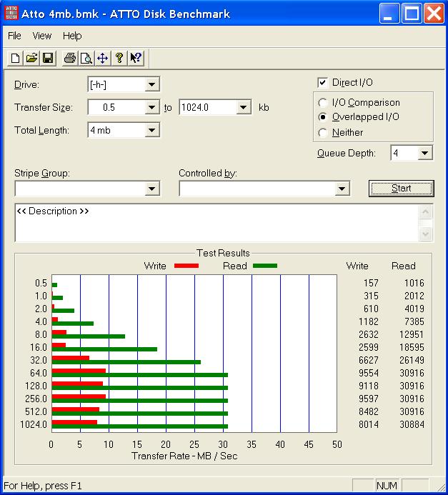
Task: Click the Transfer Rate - MB / Sec label
Action: tap(184, 456)
